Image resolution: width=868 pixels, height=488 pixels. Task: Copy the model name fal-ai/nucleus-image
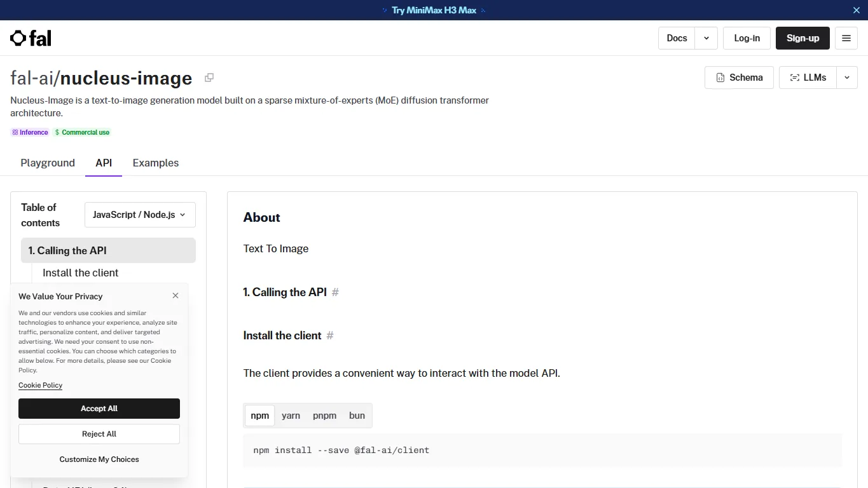[209, 78]
